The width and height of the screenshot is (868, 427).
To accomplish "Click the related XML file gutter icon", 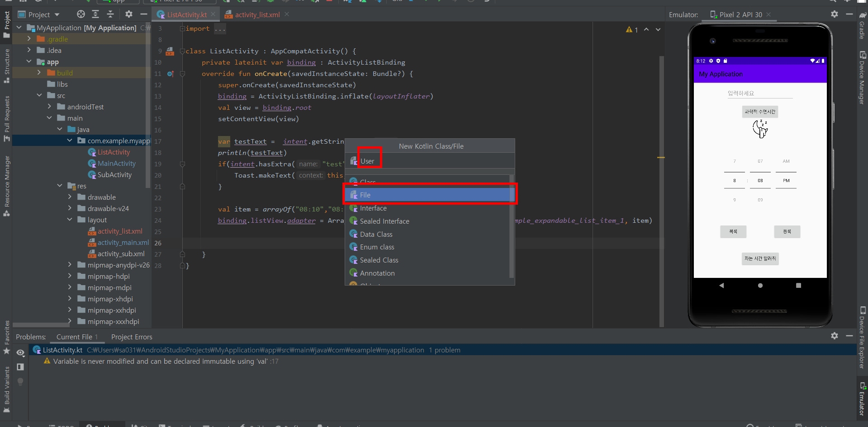I will pyautogui.click(x=170, y=52).
